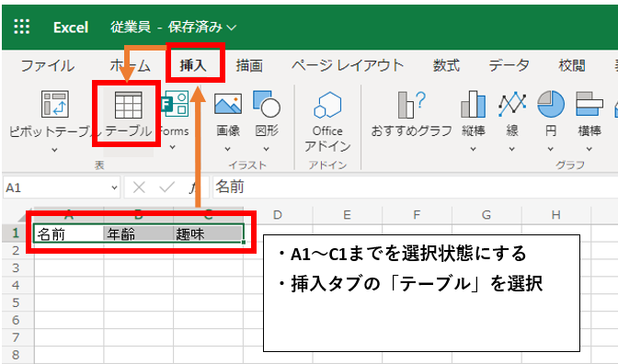618x364 pixels.
Task: Open the file name 従業員 save-status menu
Action: (x=174, y=27)
